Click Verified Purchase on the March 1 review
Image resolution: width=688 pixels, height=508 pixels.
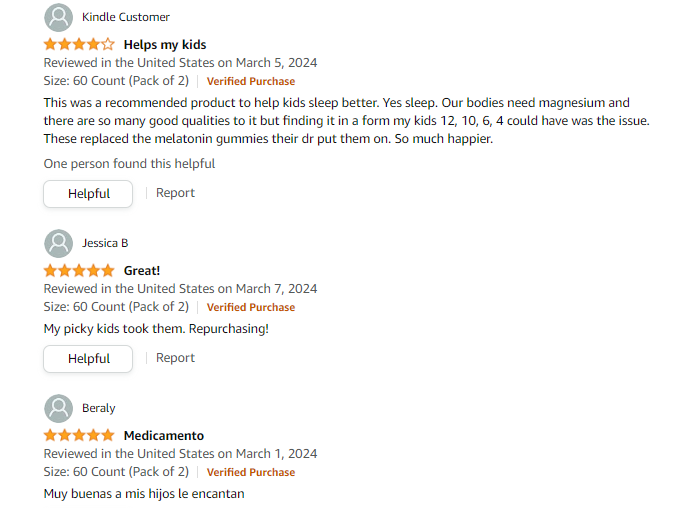(x=251, y=472)
